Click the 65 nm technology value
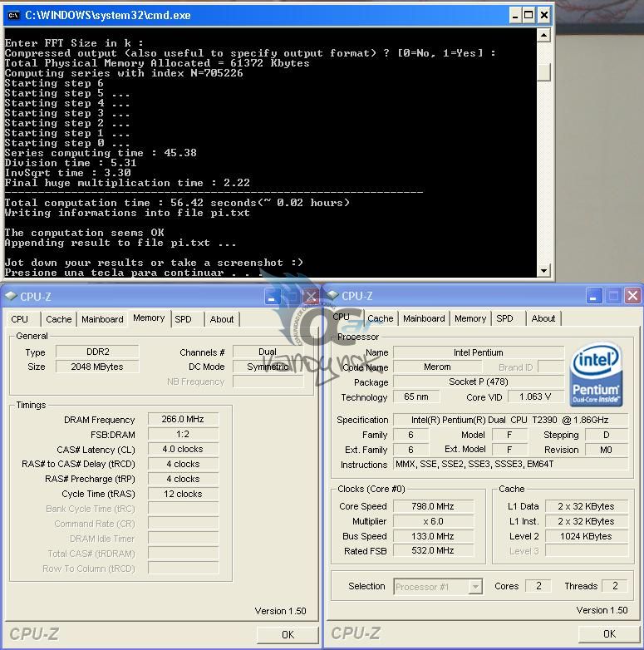Screen dimensions: 644x650 [416, 396]
